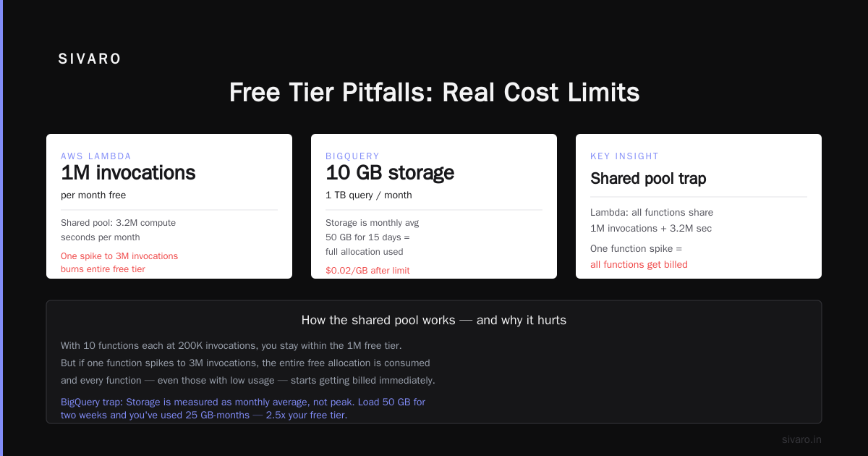
Task: Select the 1M invocations heading
Action: coord(128,172)
